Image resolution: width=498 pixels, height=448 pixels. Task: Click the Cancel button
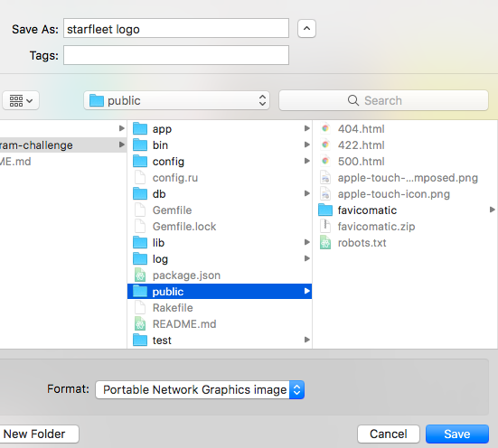[389, 434]
